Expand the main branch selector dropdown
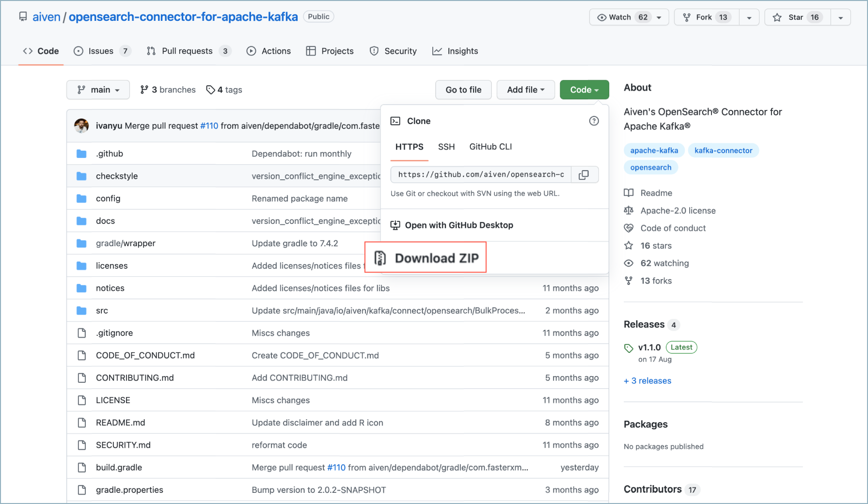Screen dimensions: 868x504 point(98,90)
